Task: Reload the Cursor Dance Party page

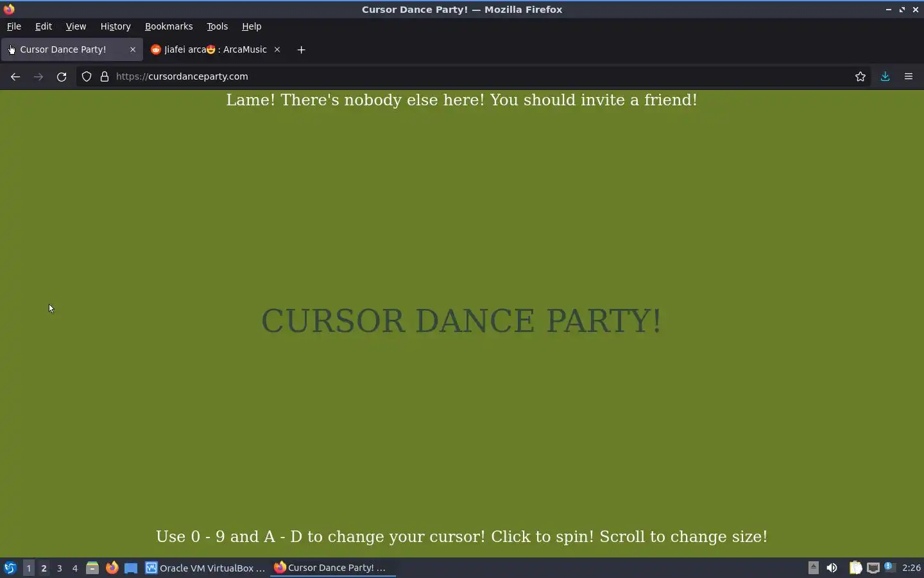Action: tap(62, 76)
